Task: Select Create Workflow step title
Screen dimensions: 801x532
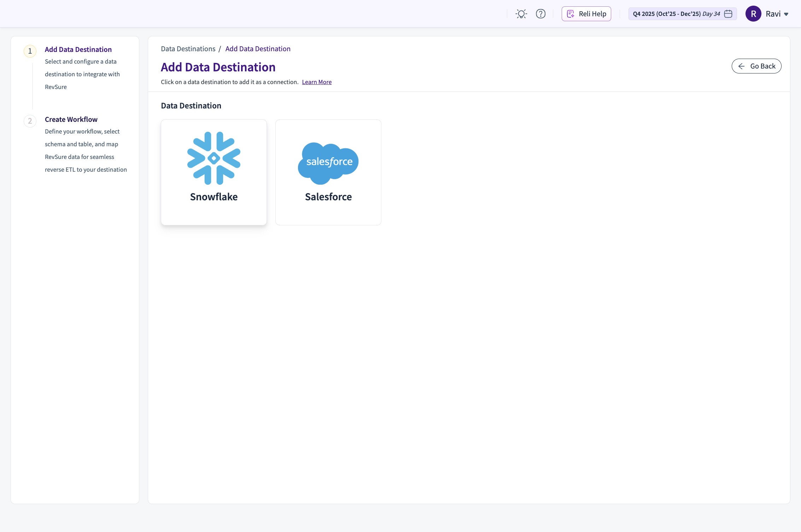Action: pos(71,119)
